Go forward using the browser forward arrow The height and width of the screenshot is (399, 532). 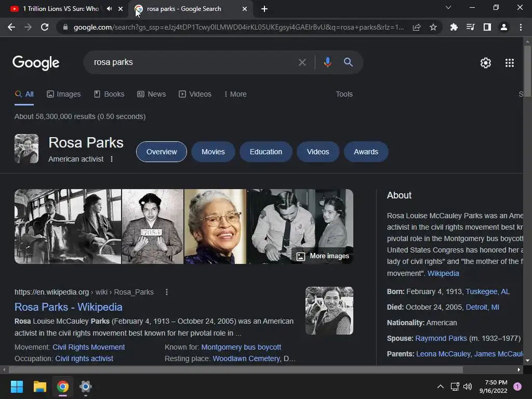click(x=28, y=27)
